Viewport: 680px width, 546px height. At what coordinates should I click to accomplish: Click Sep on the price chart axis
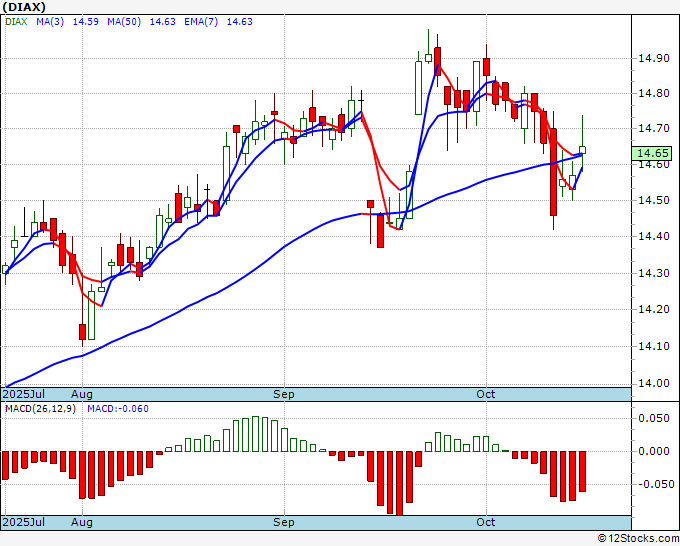pos(284,394)
